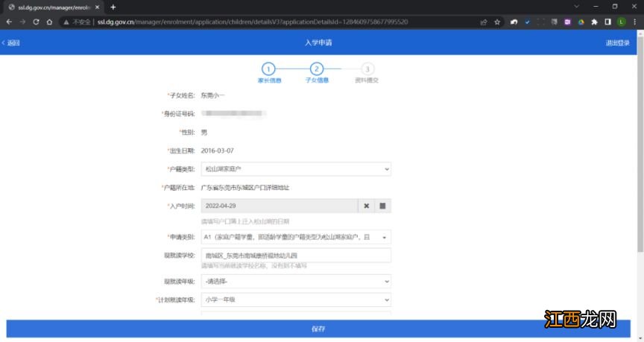The image size is (644, 342).
Task: Click the blue checkmark extension icon
Action: [528, 22]
